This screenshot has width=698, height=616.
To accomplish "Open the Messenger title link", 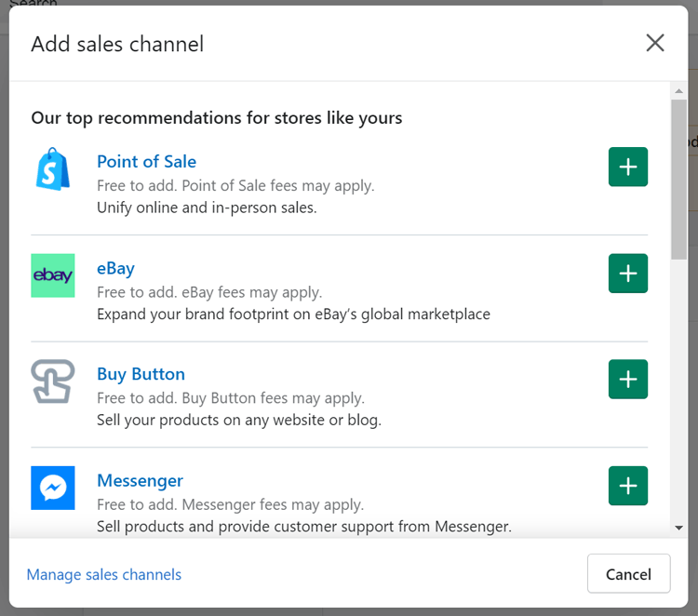I will click(140, 480).
